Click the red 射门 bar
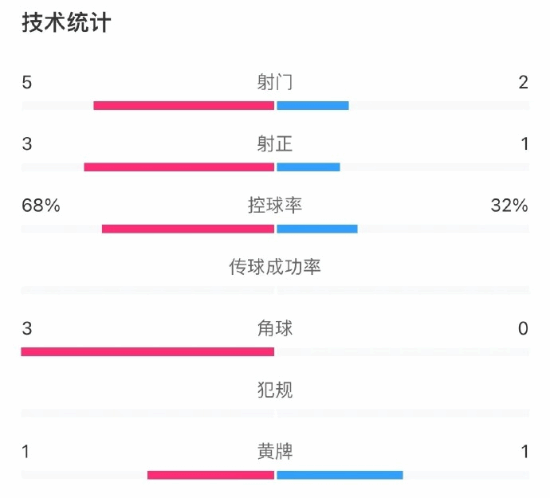 click(184, 106)
